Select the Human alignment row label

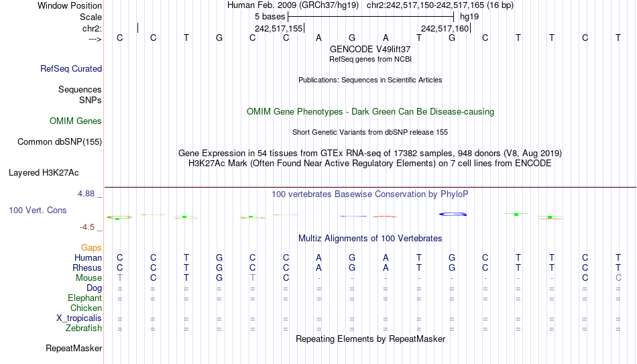click(88, 258)
